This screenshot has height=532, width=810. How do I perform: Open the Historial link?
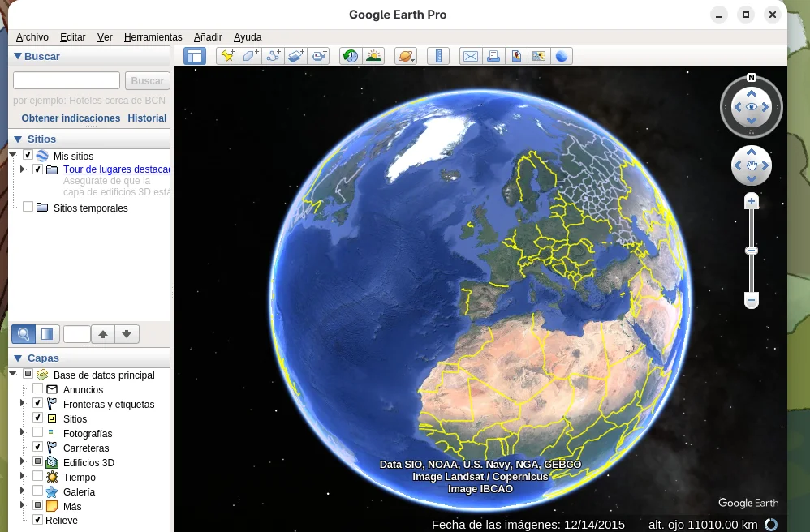tap(147, 118)
